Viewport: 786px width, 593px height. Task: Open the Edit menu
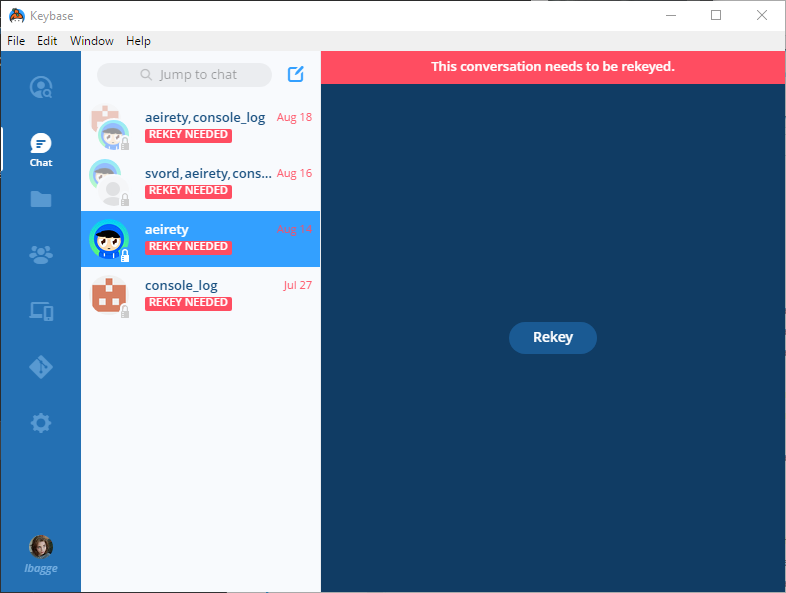[x=47, y=41]
